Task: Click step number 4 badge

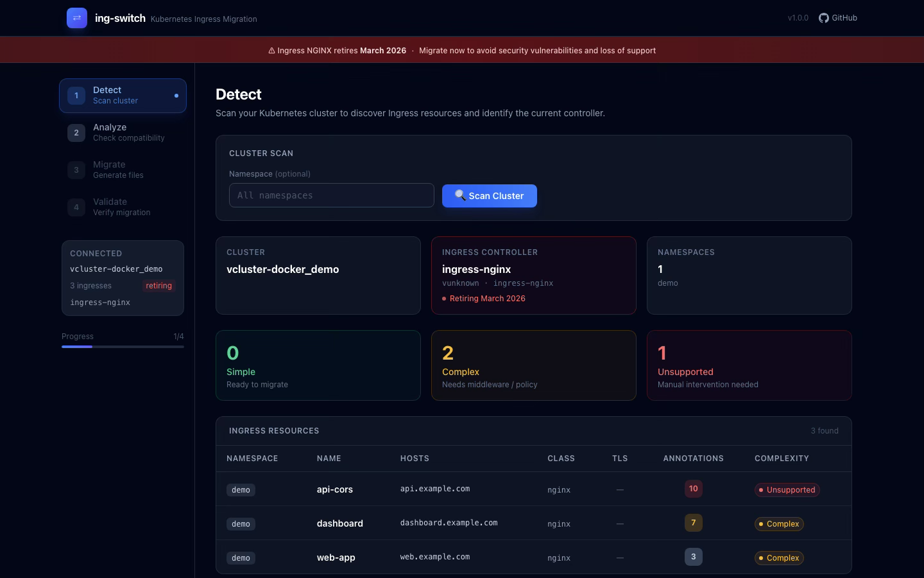Action: (76, 207)
